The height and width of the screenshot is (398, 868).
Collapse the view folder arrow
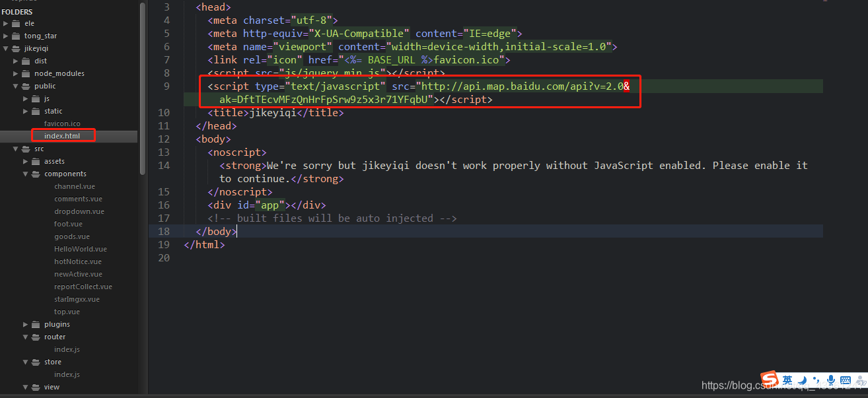[26, 387]
